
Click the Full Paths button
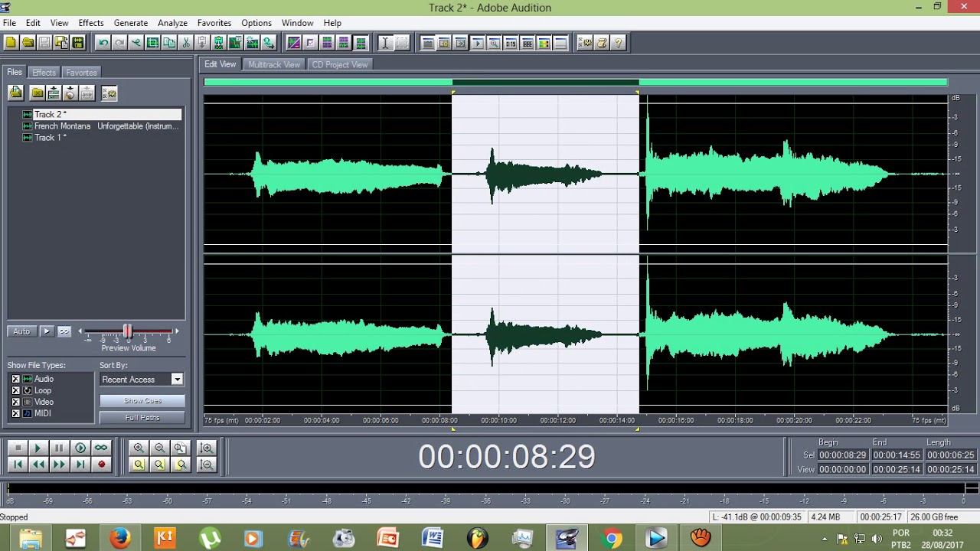tap(142, 418)
